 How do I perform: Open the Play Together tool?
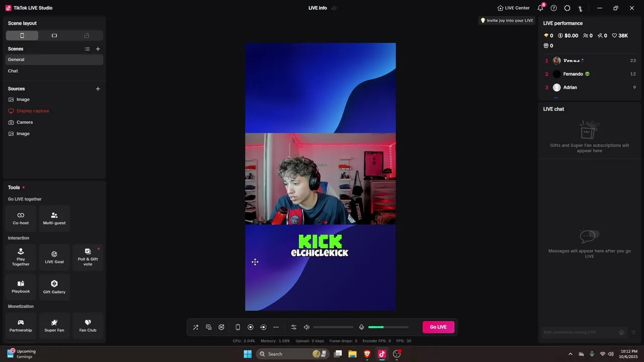click(21, 257)
